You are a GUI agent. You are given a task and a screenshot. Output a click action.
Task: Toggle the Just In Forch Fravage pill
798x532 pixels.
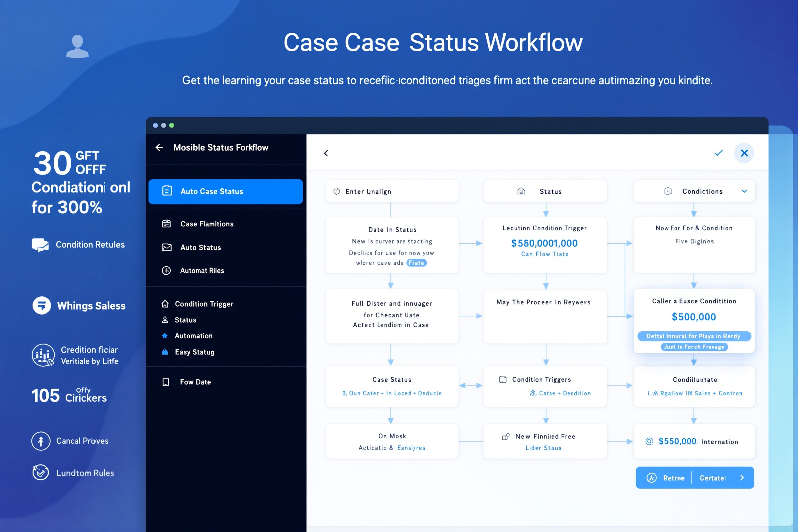[694, 347]
